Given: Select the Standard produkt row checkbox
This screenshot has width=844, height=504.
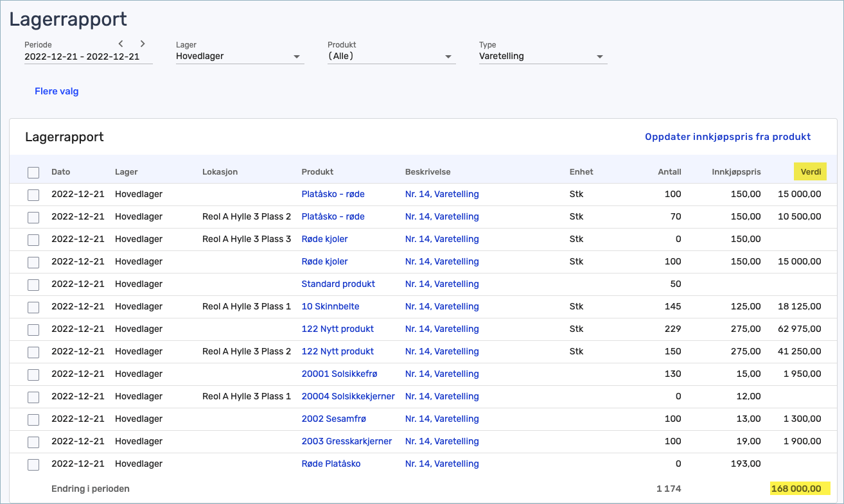Looking at the screenshot, I should [x=33, y=284].
